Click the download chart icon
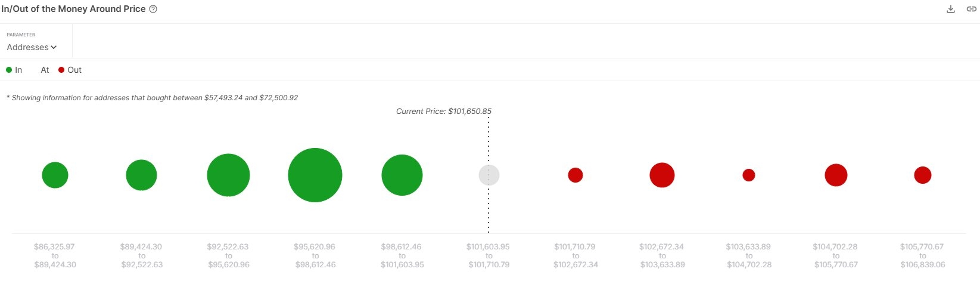 pyautogui.click(x=951, y=9)
